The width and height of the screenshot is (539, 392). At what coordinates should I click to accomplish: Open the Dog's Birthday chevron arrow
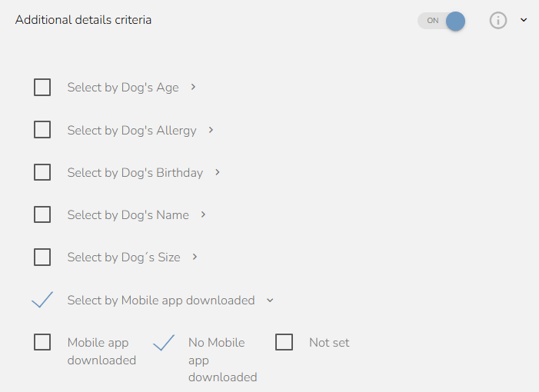click(218, 172)
